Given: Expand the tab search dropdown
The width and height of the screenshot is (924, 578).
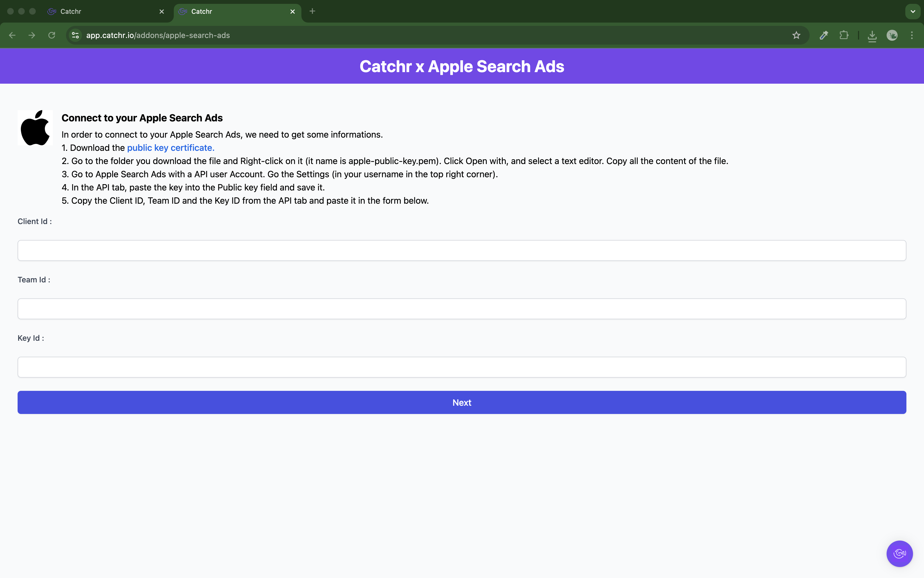Looking at the screenshot, I should [913, 12].
